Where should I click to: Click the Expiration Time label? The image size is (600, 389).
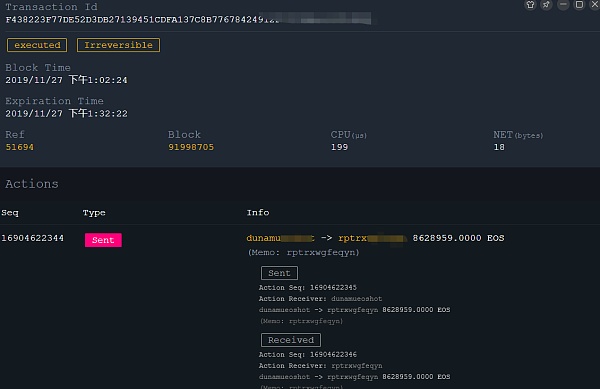click(x=54, y=101)
